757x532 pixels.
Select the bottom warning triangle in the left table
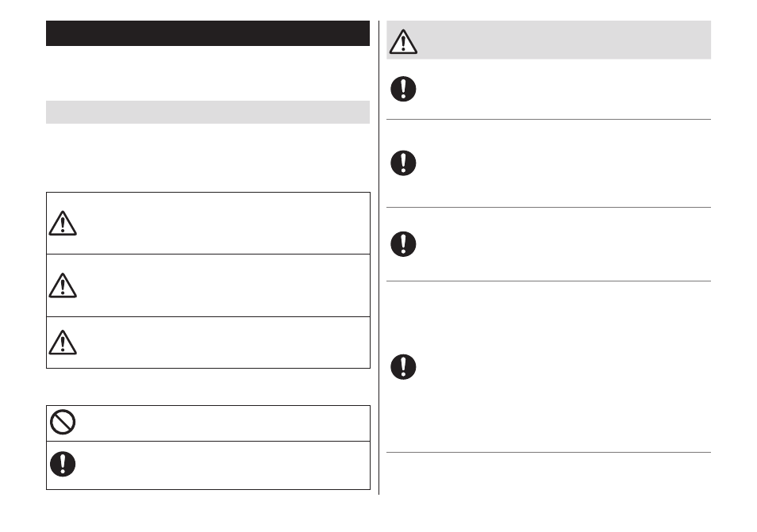(x=63, y=343)
